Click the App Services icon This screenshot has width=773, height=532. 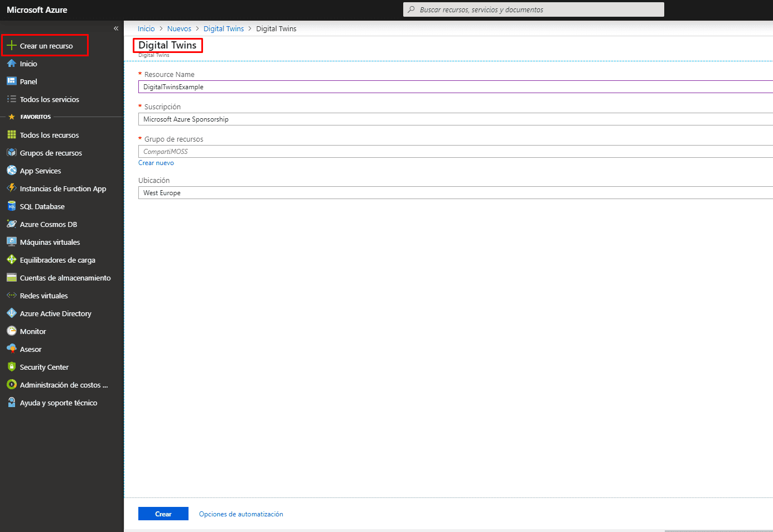point(11,171)
